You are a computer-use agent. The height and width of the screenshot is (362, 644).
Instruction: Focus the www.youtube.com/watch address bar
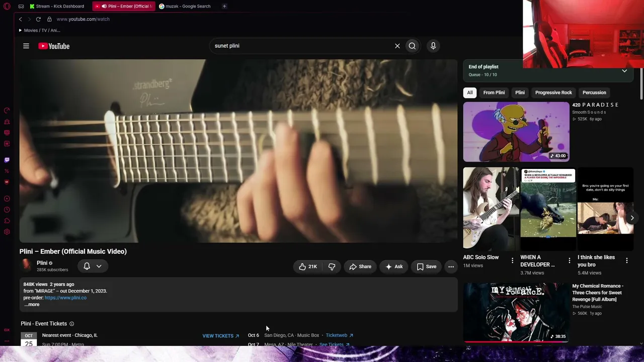(x=83, y=19)
